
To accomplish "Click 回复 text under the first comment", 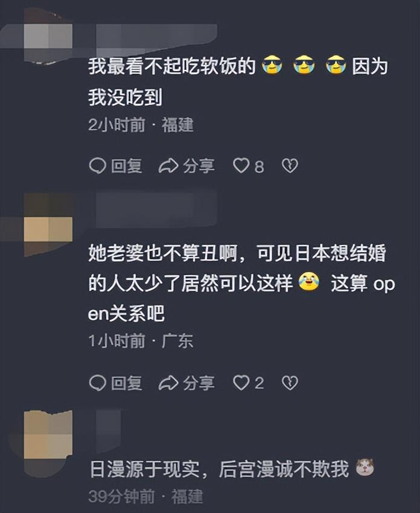I will tap(127, 166).
